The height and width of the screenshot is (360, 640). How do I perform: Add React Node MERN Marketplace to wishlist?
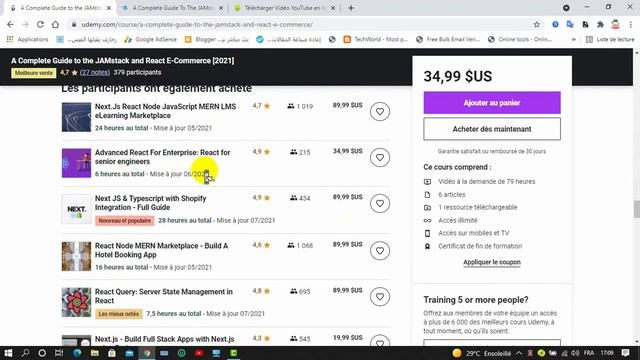(380, 251)
